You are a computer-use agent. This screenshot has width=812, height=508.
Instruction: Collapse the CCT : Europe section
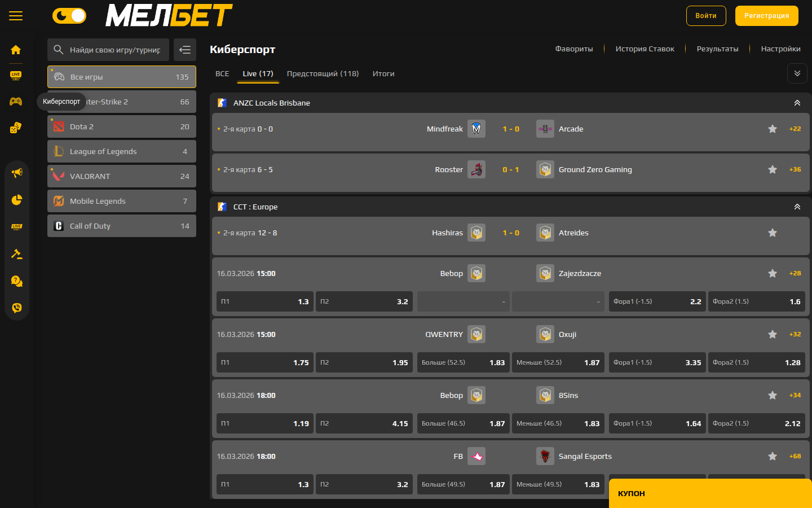[x=797, y=207]
